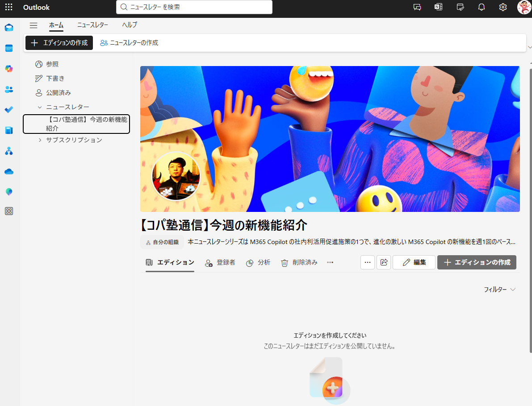The width and height of the screenshot is (532, 406).
Task: Open Settings gear in the top bar
Action: coord(503,7)
